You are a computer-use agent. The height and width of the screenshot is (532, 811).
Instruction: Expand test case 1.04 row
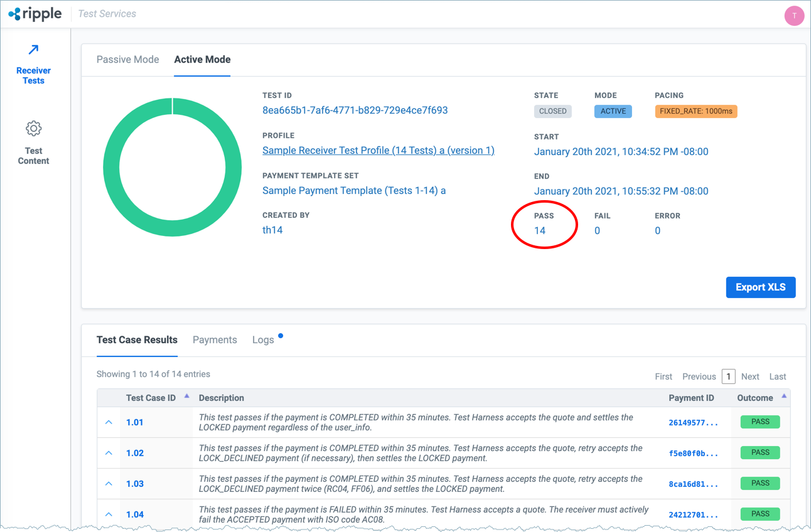click(x=109, y=514)
